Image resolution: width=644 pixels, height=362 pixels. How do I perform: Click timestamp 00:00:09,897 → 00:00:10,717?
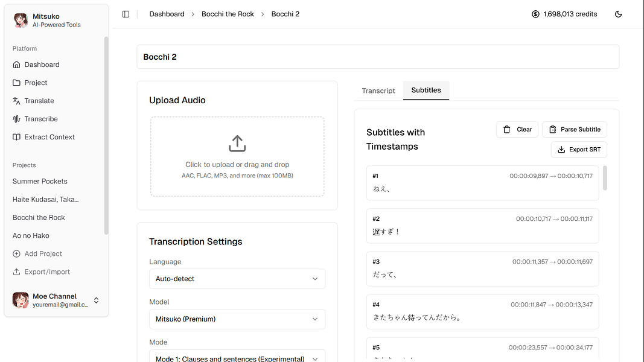coord(551,176)
